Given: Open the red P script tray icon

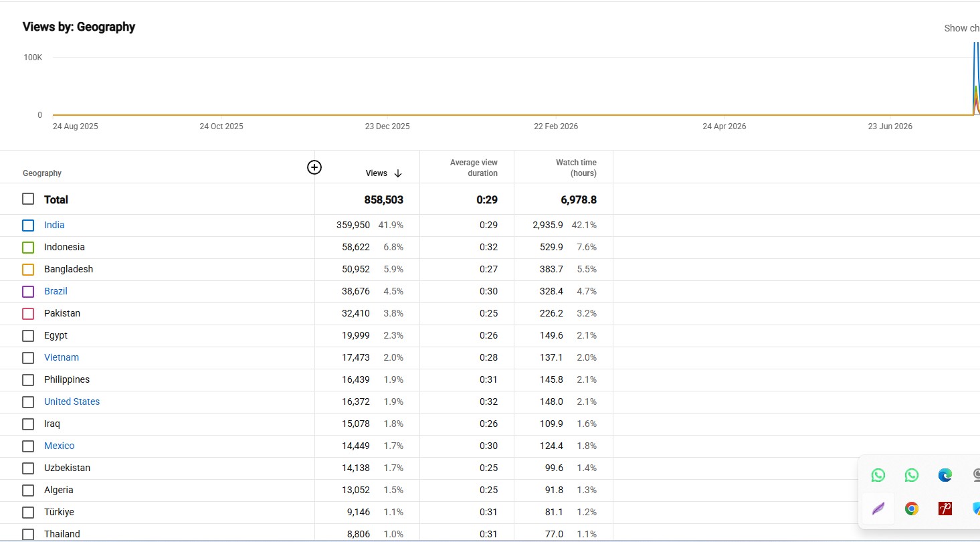Looking at the screenshot, I should pyautogui.click(x=945, y=509).
